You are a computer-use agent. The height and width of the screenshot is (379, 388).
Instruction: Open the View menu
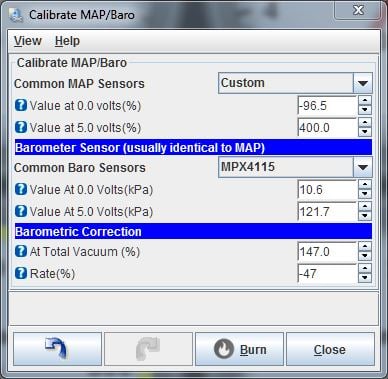click(x=28, y=41)
